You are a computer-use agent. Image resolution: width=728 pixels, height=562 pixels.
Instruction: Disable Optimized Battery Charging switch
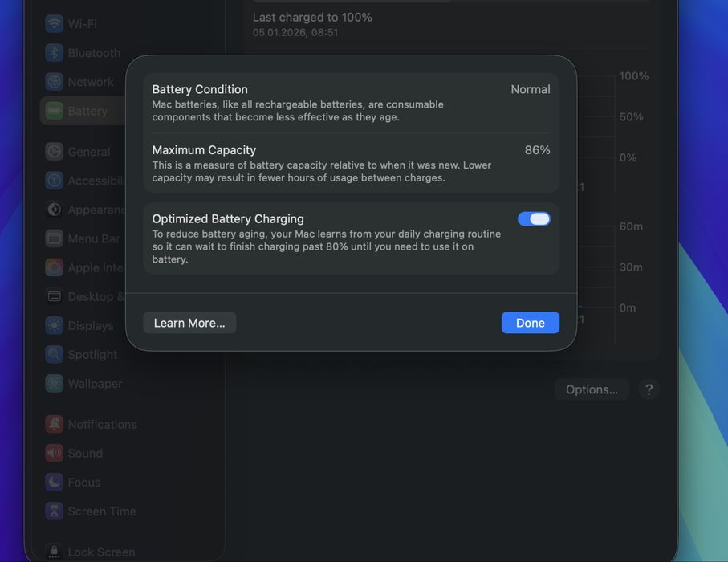(x=534, y=219)
